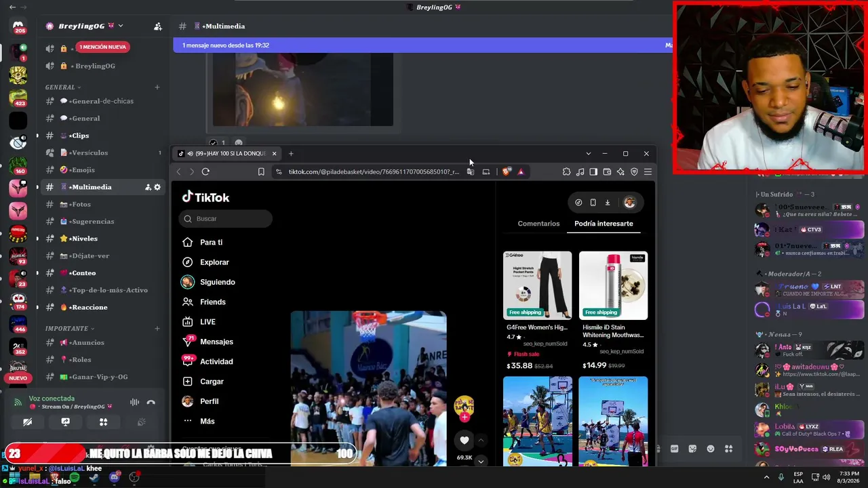Screen dimensions: 868x488
Task: Like the TikTok video with heart button
Action: click(x=465, y=441)
